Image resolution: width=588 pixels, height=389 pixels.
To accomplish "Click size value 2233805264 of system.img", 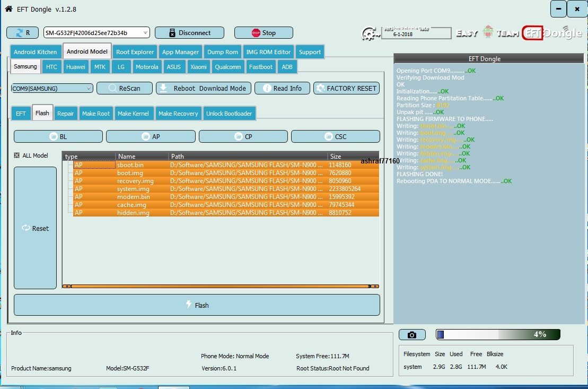I will [345, 189].
